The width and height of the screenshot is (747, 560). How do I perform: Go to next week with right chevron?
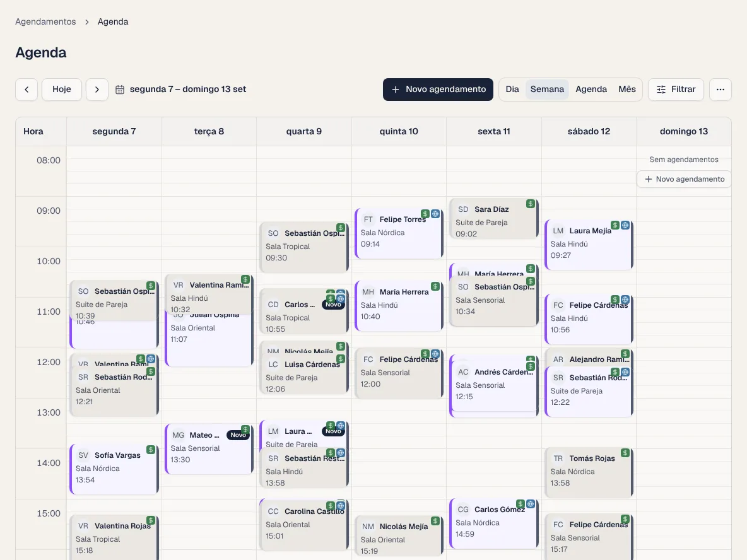pyautogui.click(x=97, y=90)
